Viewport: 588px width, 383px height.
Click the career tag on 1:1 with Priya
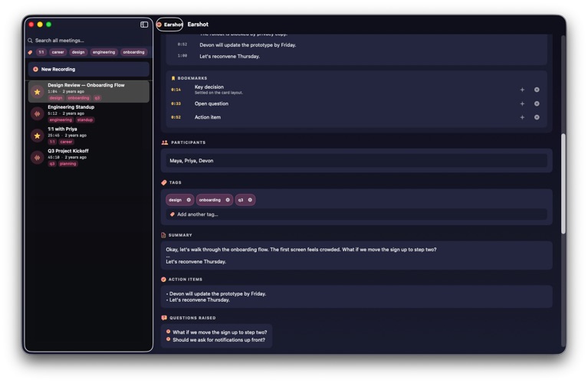pos(66,142)
